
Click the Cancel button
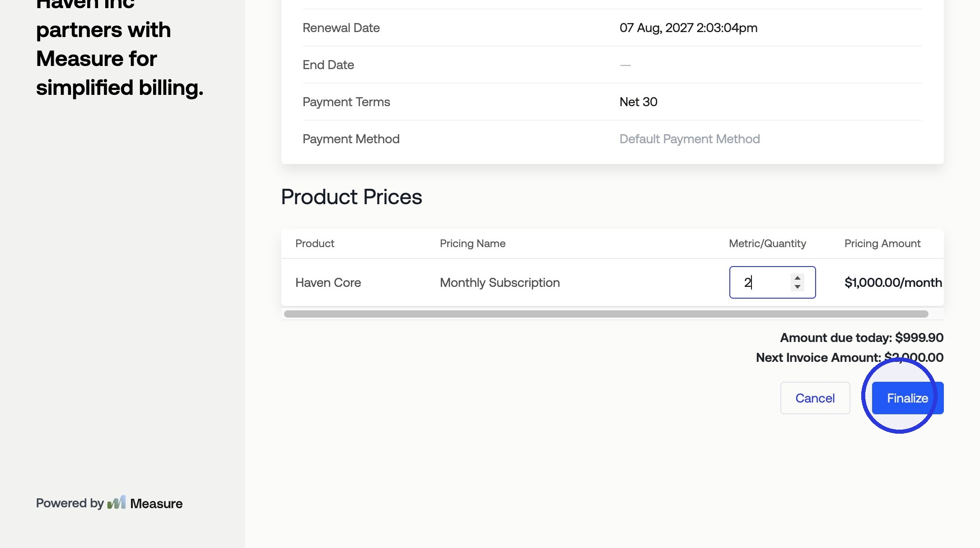tap(815, 398)
